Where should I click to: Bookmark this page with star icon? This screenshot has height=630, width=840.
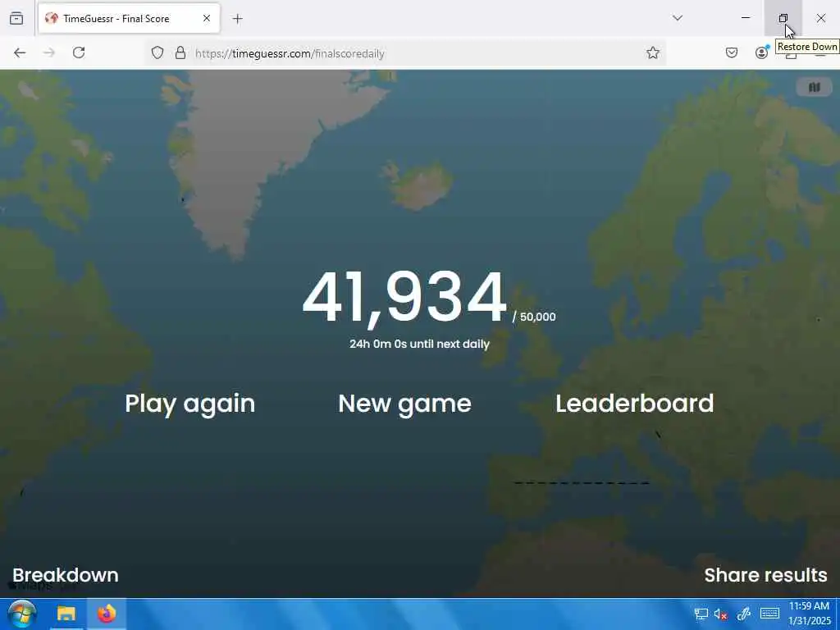(652, 52)
